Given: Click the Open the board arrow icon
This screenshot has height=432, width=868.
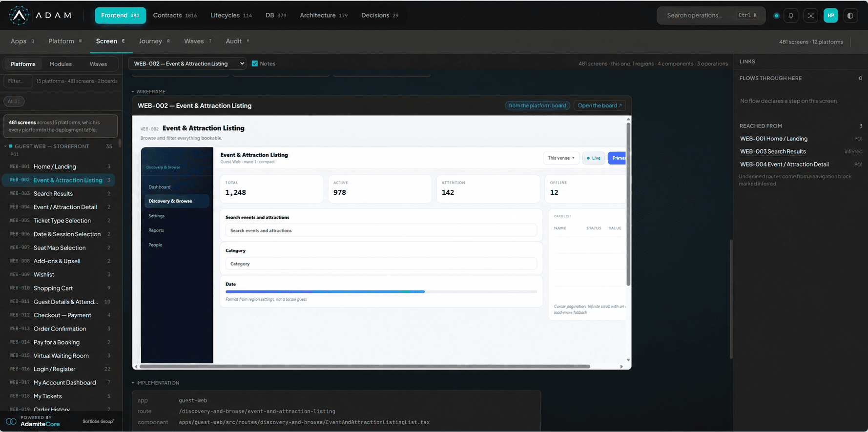Looking at the screenshot, I should click(620, 105).
